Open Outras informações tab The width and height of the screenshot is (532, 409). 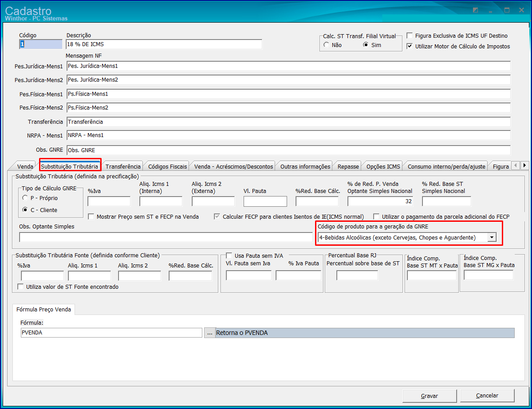[305, 166]
